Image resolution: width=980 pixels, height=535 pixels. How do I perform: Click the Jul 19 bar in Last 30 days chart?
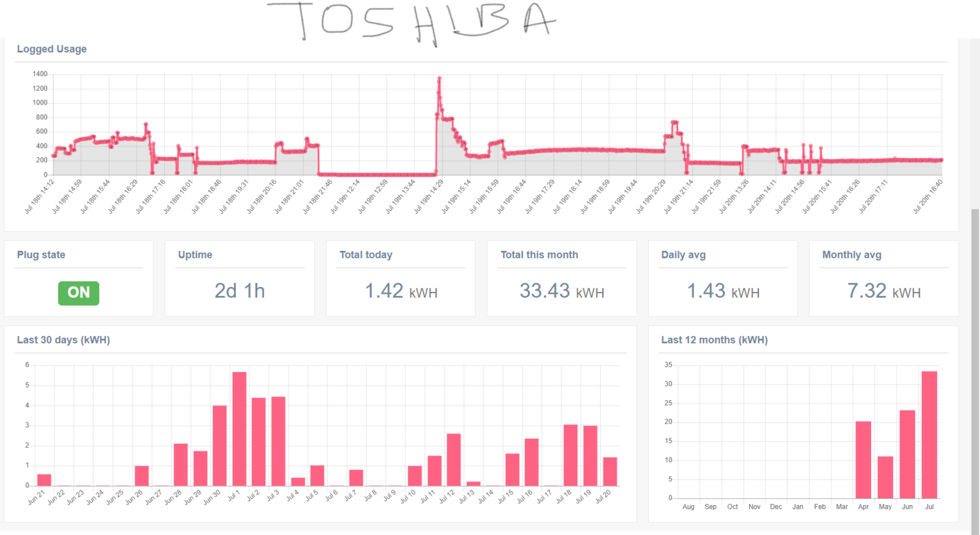click(x=590, y=455)
